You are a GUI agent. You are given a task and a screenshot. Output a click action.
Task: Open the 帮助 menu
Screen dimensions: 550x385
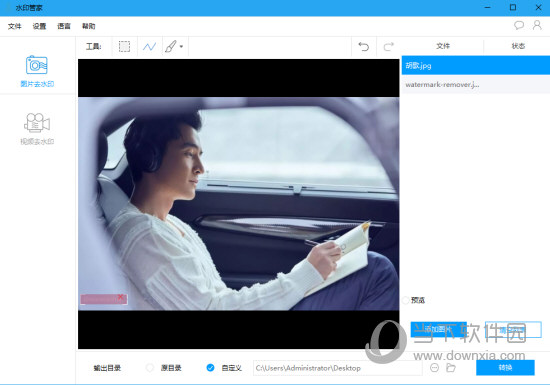pyautogui.click(x=88, y=26)
